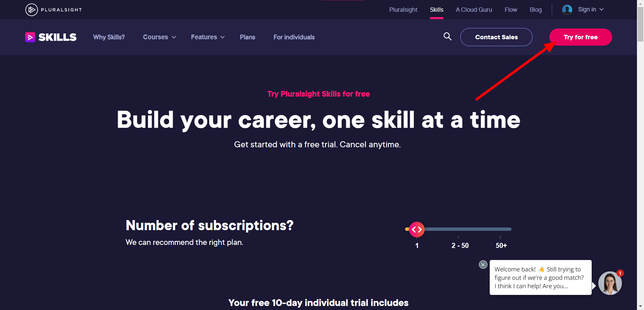Click the Contact Sales button
644x310 pixels.
point(496,37)
